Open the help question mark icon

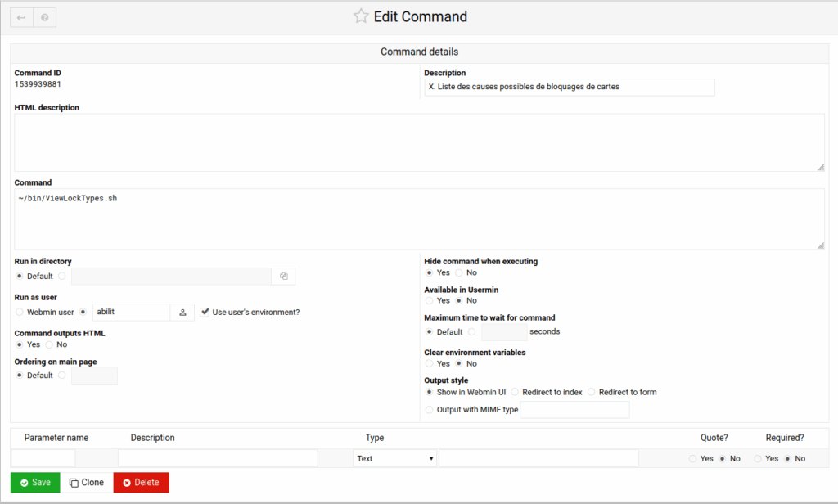click(45, 18)
